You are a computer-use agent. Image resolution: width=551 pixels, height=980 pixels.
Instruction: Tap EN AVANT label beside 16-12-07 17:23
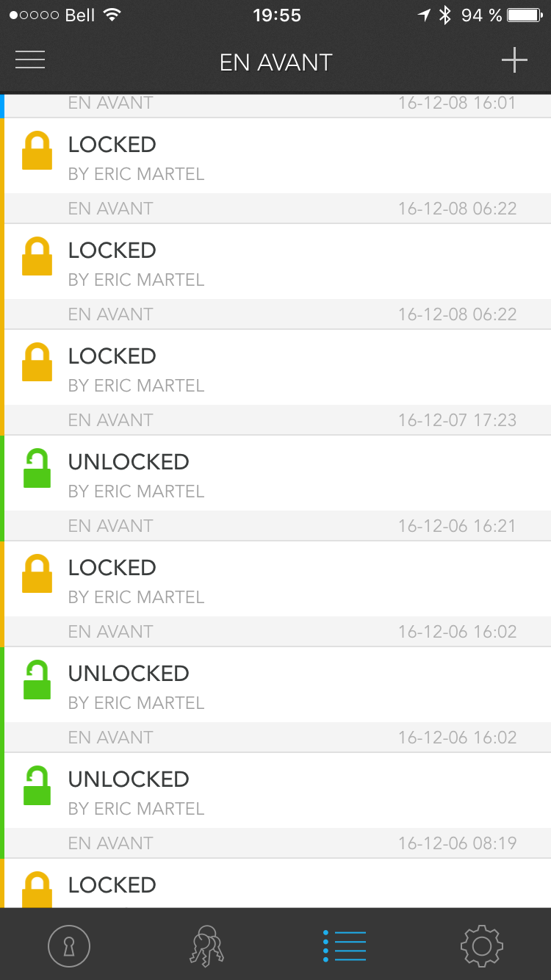[x=110, y=420]
